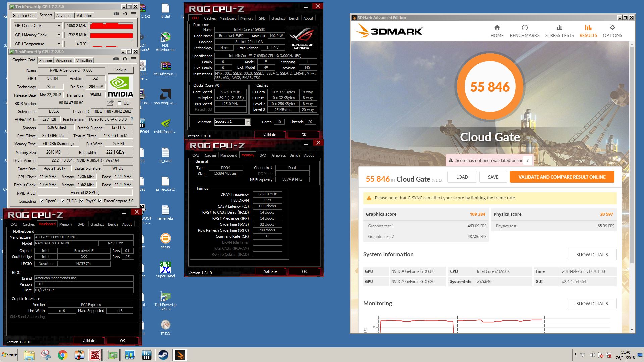Open the MSI Afterburner desktop icon
This screenshot has width=644, height=362.
165,42
